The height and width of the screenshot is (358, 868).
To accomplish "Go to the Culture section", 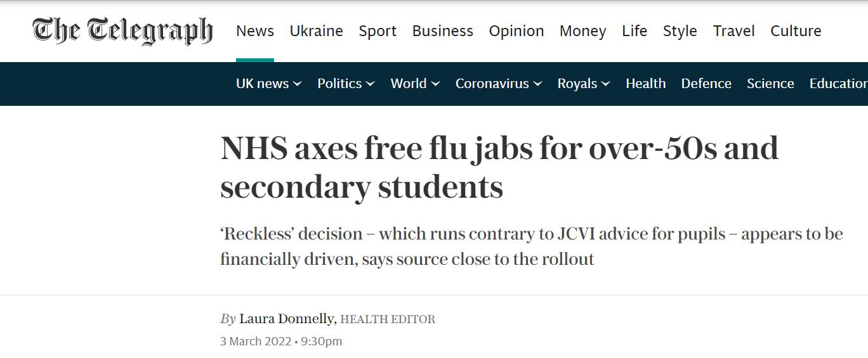I will click(796, 31).
